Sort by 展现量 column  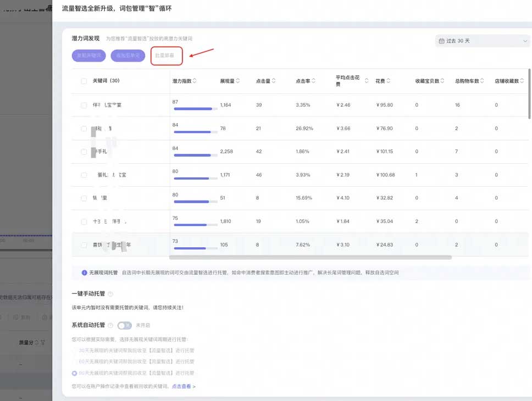point(238,81)
